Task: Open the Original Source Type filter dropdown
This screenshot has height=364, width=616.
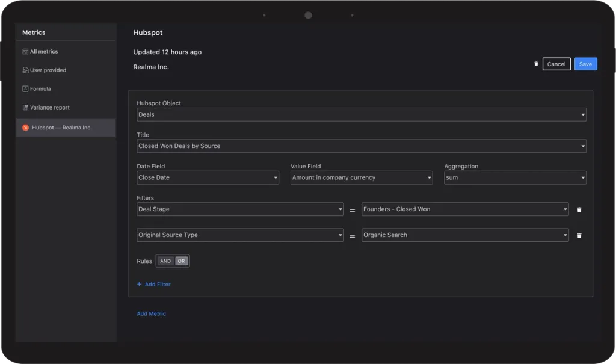Action: [240, 235]
